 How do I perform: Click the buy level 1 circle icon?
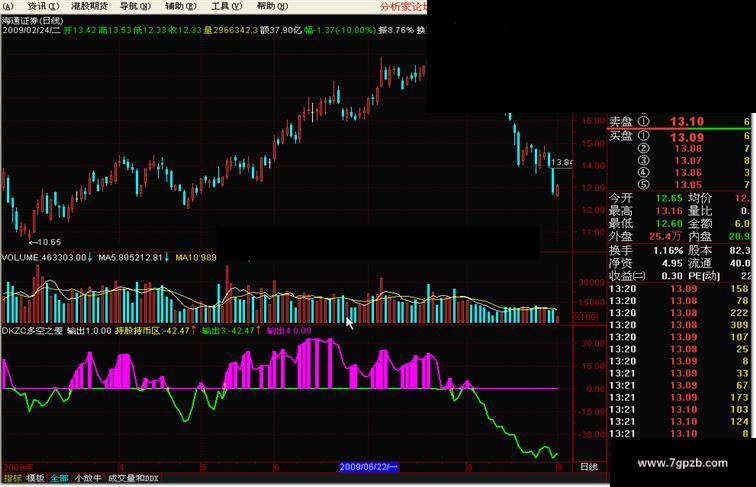(643, 136)
